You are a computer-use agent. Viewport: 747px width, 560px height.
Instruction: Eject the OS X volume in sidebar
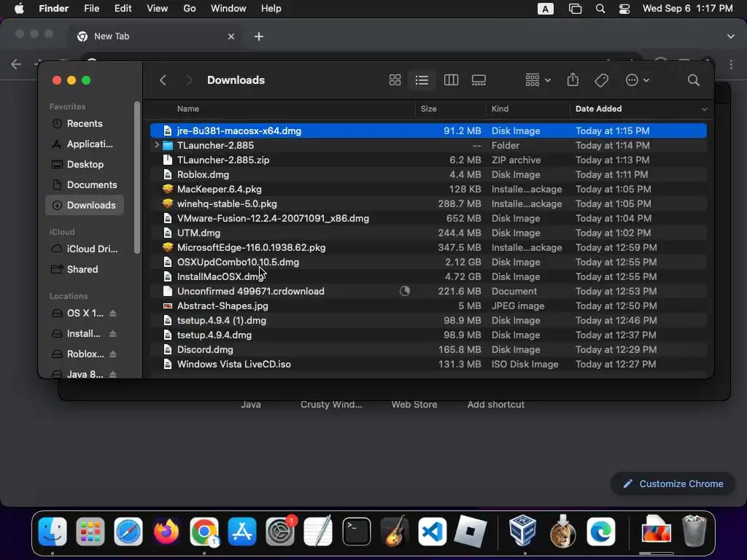point(113,314)
